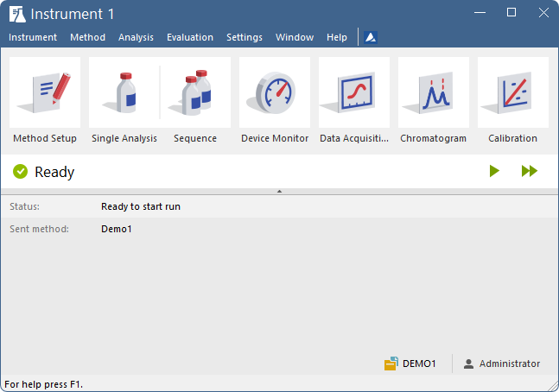This screenshot has height=392, width=559.
Task: Open the Settings menu
Action: click(x=245, y=37)
